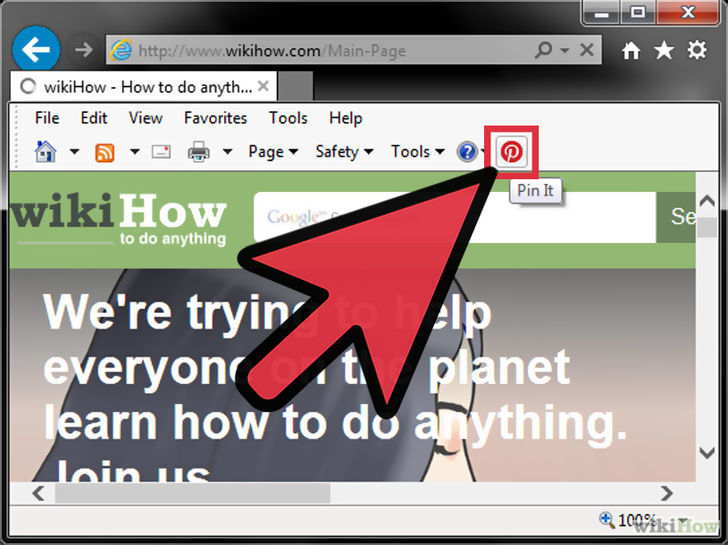728x545 pixels.
Task: Open the Page dropdown in command bar
Action: click(273, 152)
